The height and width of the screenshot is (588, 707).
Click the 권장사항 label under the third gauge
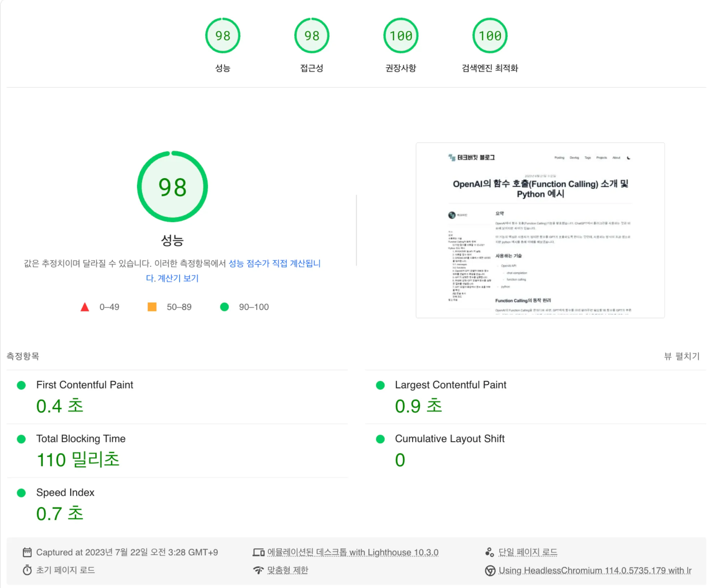click(x=401, y=68)
